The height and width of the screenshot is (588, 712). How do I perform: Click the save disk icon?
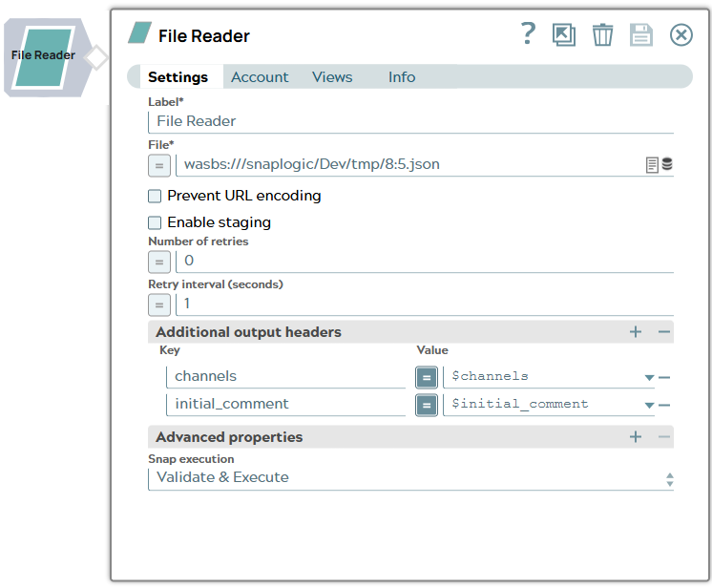click(x=640, y=35)
